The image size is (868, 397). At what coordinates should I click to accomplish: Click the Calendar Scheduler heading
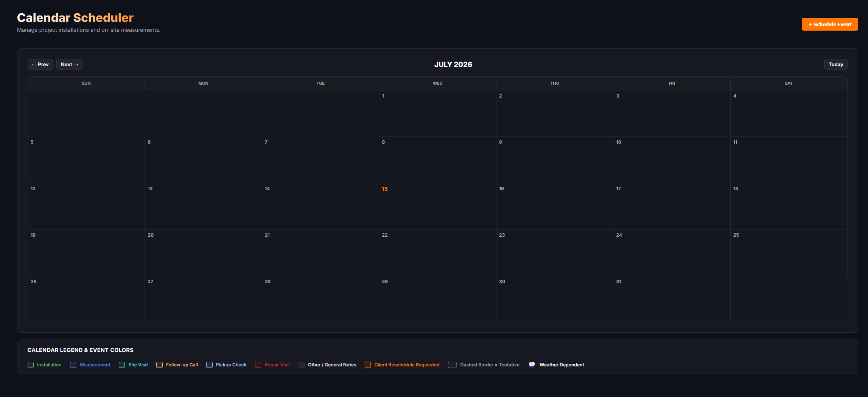click(75, 18)
